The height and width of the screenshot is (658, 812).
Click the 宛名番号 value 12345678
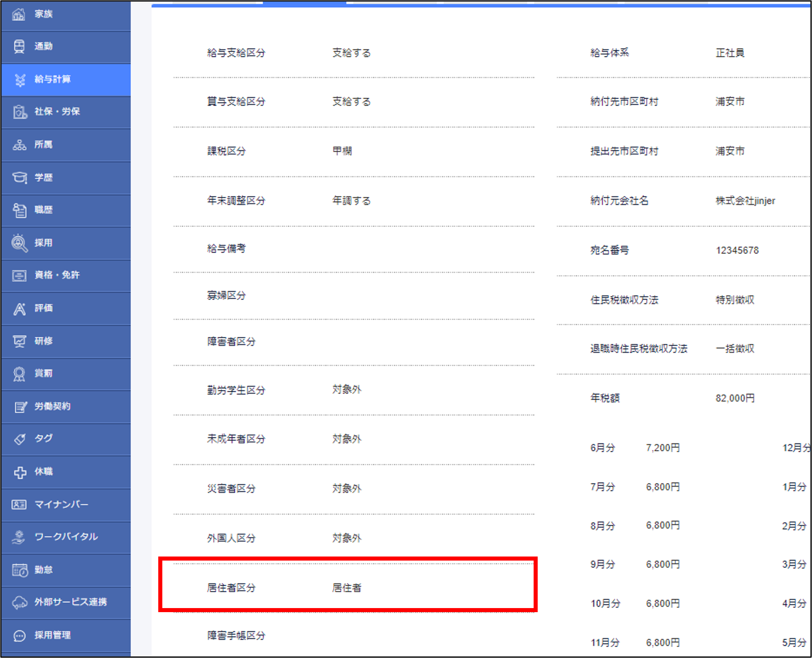pos(737,250)
